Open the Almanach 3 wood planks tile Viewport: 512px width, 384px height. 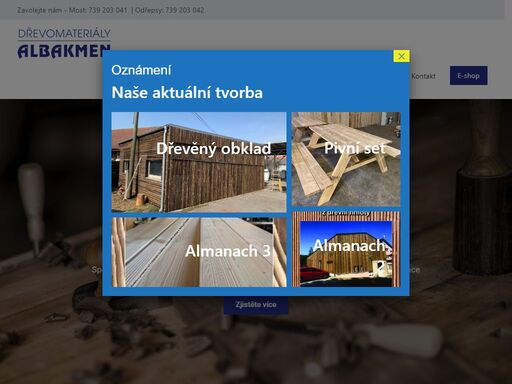point(199,252)
